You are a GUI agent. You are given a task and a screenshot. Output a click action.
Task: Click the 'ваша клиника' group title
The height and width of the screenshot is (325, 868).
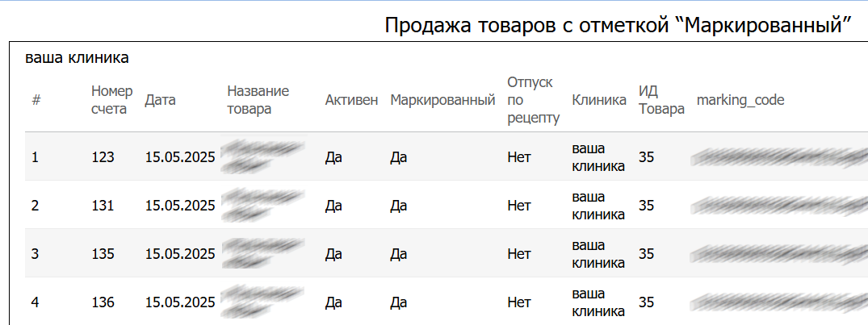77,58
